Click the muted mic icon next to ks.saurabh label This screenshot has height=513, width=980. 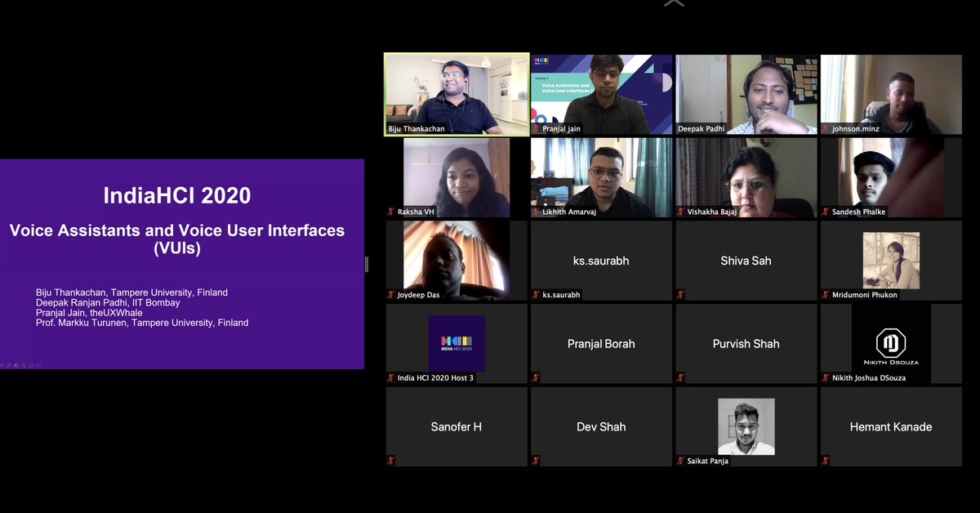(x=536, y=295)
